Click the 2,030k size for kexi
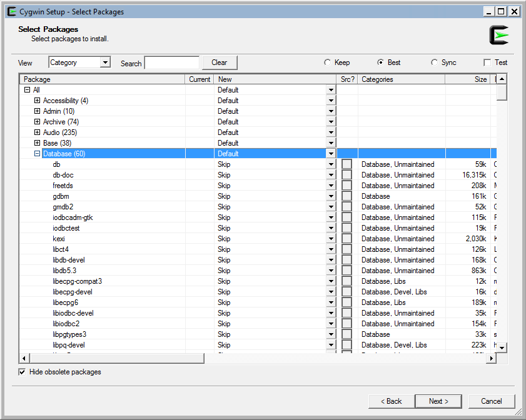The image size is (526, 420). (x=476, y=239)
